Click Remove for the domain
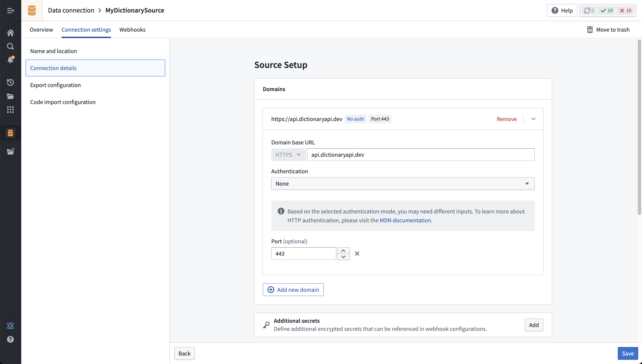Image resolution: width=642 pixels, height=364 pixels. [x=506, y=119]
